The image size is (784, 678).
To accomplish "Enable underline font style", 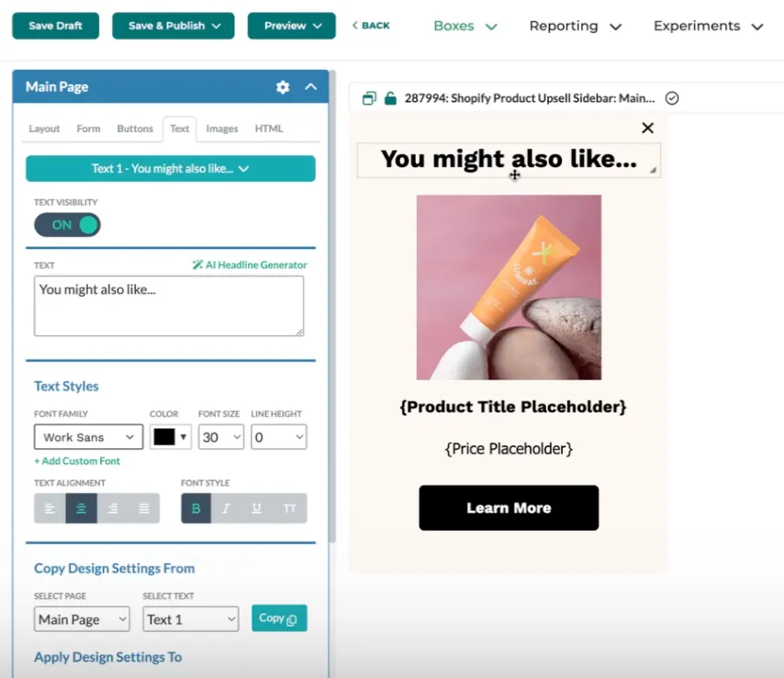I will pos(256,508).
